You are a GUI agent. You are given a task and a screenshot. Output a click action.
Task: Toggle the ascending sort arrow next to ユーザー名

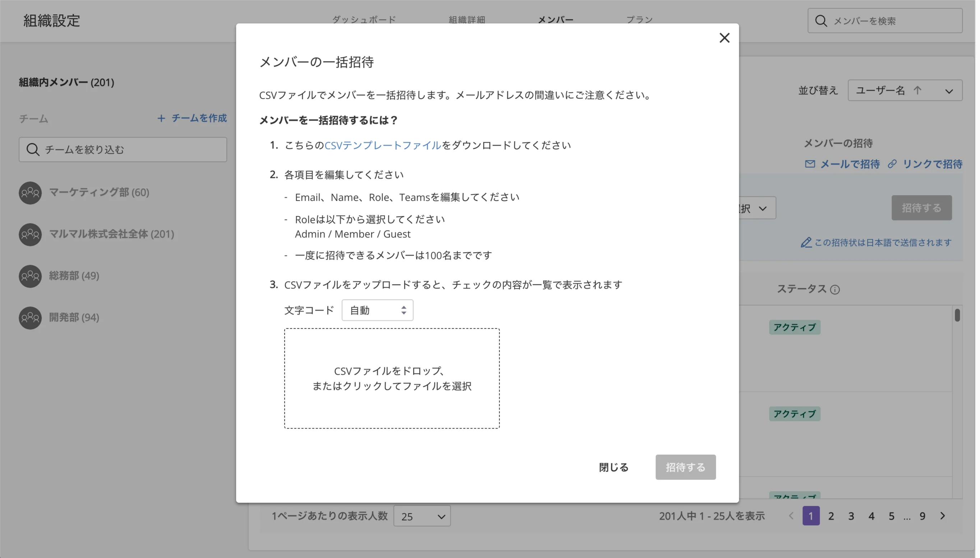pos(917,91)
